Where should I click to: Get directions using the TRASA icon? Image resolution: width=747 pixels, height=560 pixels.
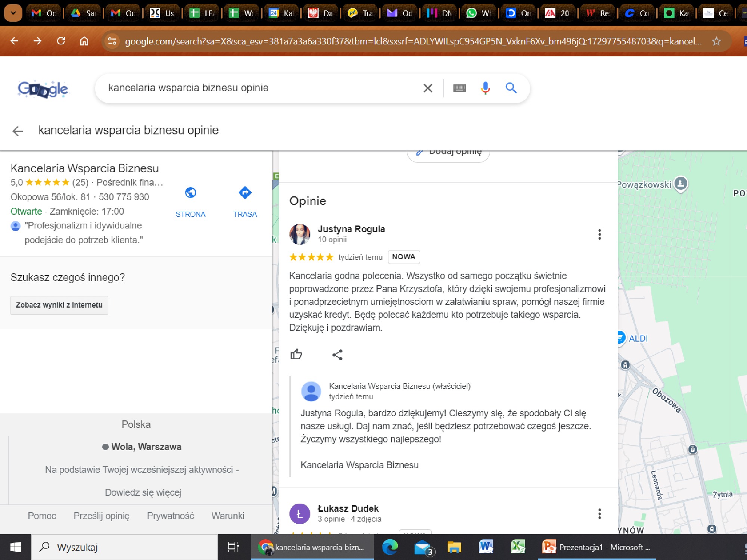[x=245, y=193]
